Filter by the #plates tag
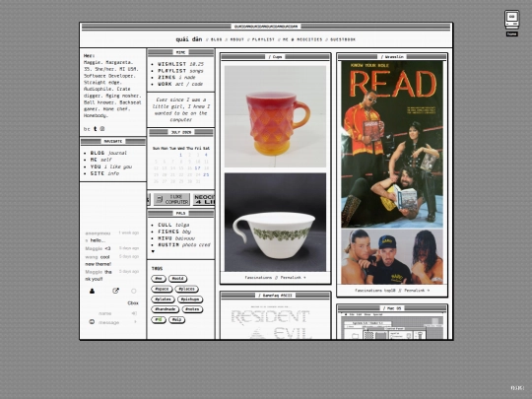 point(163,299)
